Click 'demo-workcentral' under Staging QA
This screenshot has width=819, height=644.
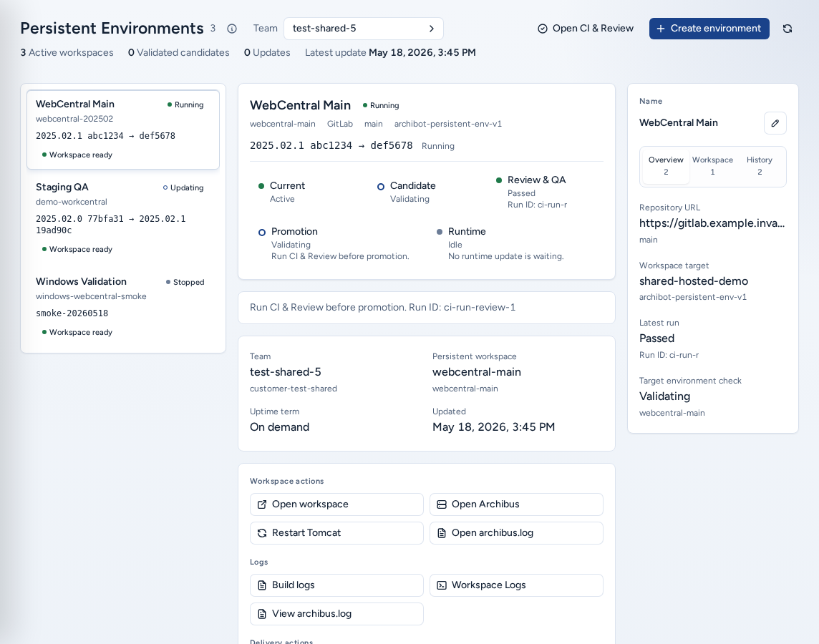pos(72,202)
